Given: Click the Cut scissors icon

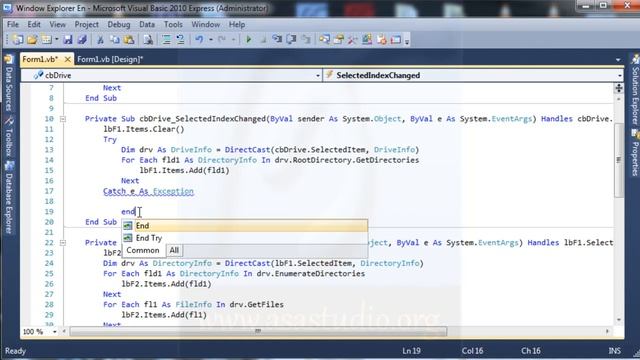Looking at the screenshot, I should tap(100, 40).
